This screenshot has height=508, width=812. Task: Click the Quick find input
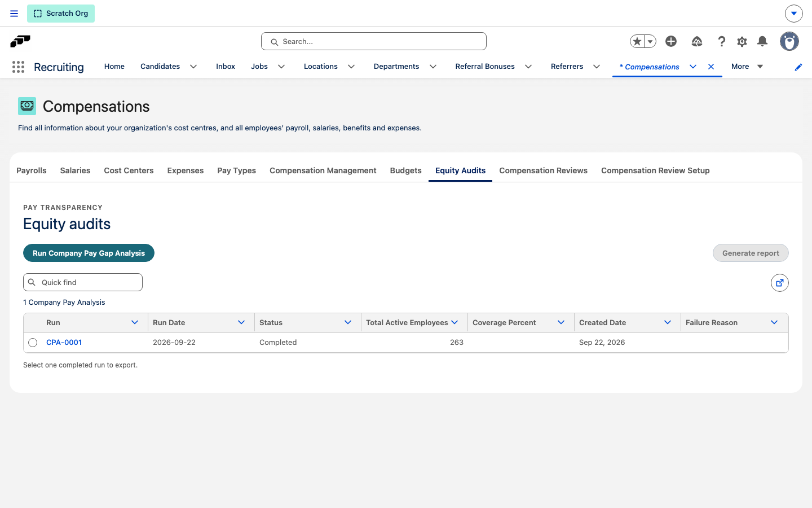(83, 282)
